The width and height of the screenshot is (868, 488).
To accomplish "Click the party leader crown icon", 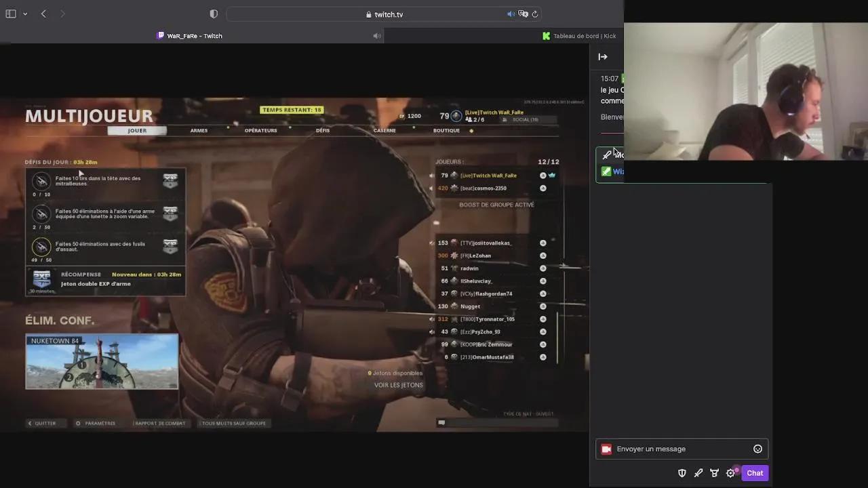I will (x=552, y=176).
